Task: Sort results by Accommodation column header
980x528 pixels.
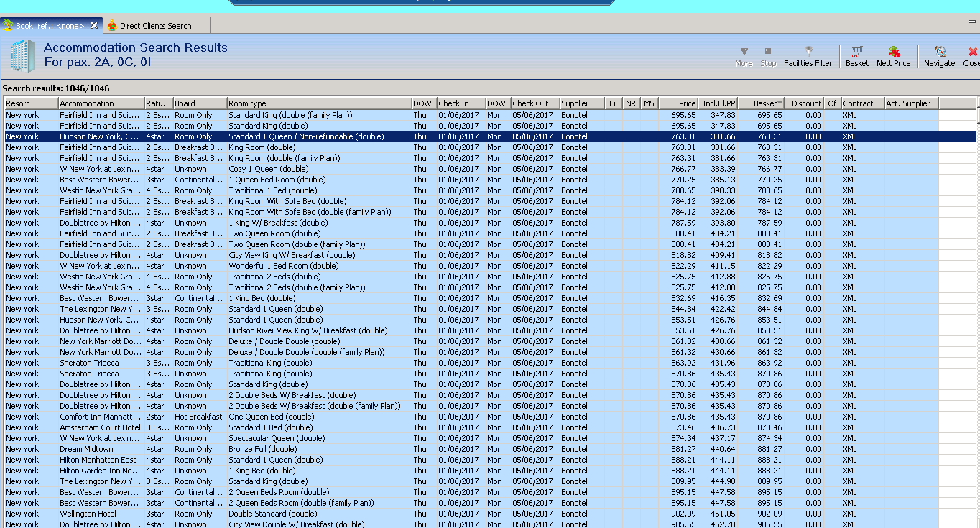Action: point(101,103)
